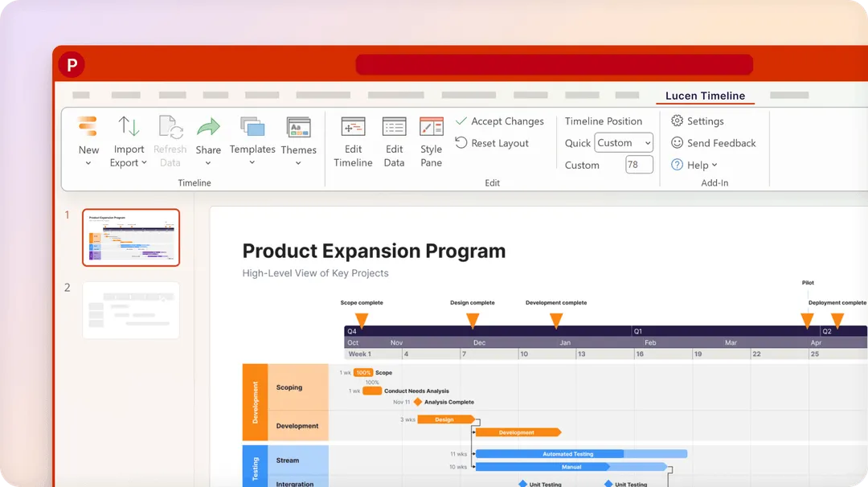
Task: Click the Week 1 scale cell
Action: pos(374,354)
